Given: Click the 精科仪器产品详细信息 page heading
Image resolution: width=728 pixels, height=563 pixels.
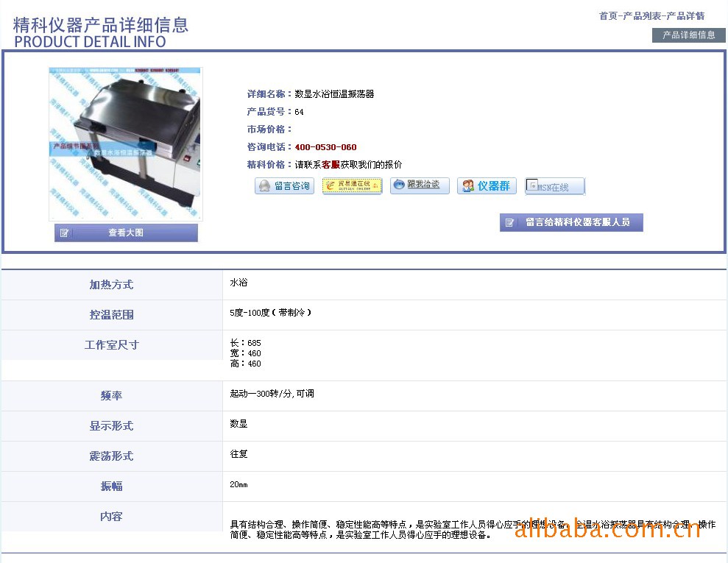Looking at the screenshot, I should click(101, 25).
